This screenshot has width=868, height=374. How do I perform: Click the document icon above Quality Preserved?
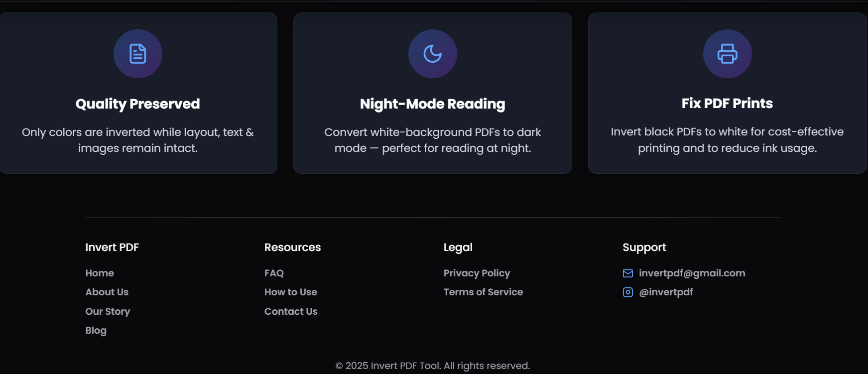click(x=138, y=54)
